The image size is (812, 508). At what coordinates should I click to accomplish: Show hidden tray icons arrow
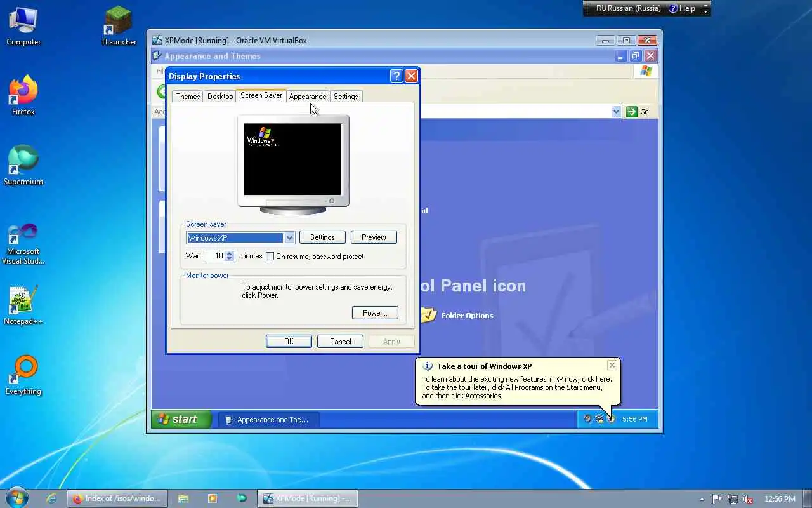tap(702, 499)
